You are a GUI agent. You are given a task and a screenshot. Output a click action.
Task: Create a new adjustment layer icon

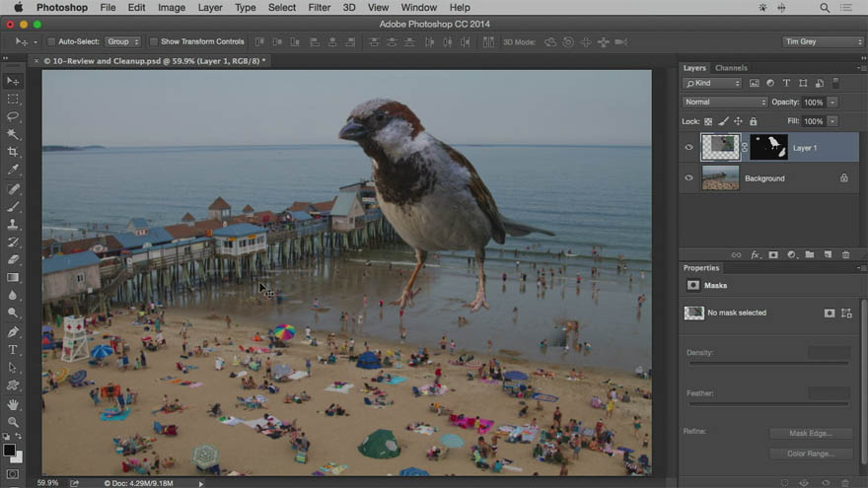792,255
